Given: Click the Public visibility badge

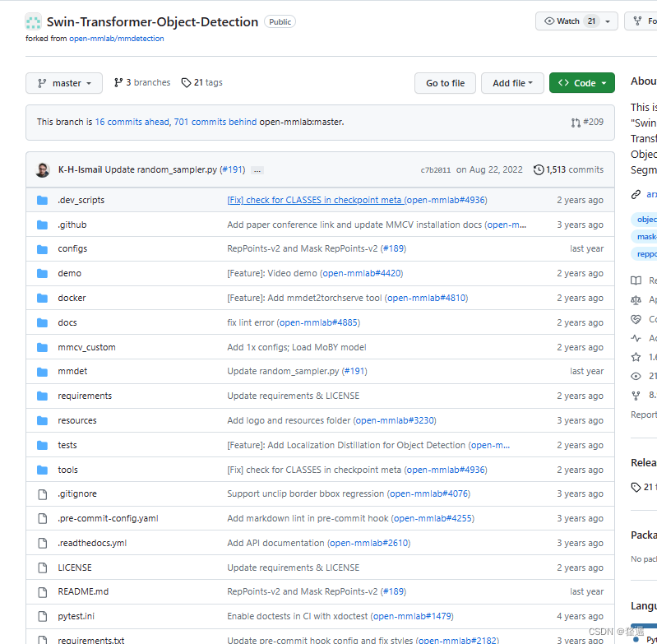Looking at the screenshot, I should (280, 21).
